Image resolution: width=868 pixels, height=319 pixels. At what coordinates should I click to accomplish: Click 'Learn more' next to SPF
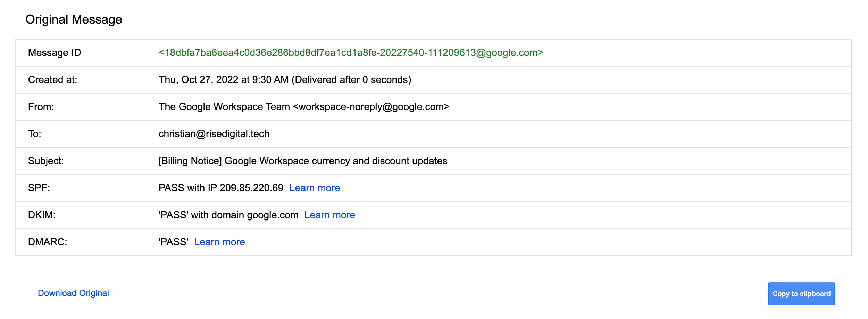tap(315, 188)
